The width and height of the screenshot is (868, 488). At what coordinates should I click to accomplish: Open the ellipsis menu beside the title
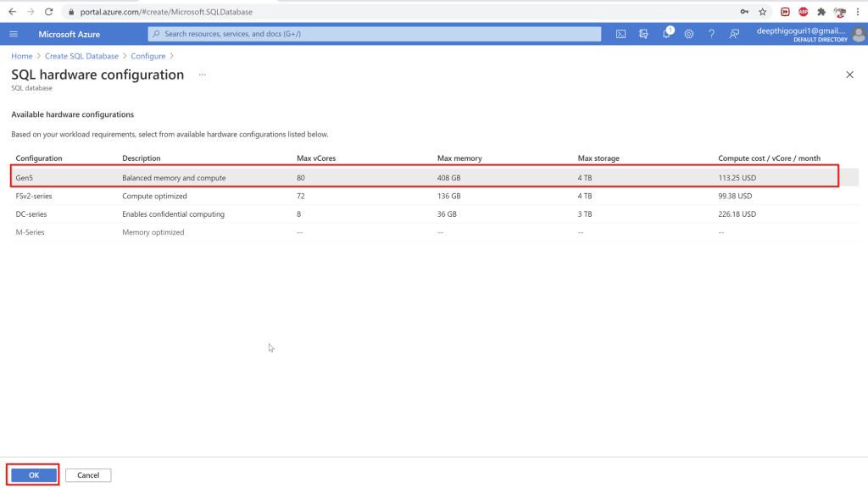pos(203,75)
